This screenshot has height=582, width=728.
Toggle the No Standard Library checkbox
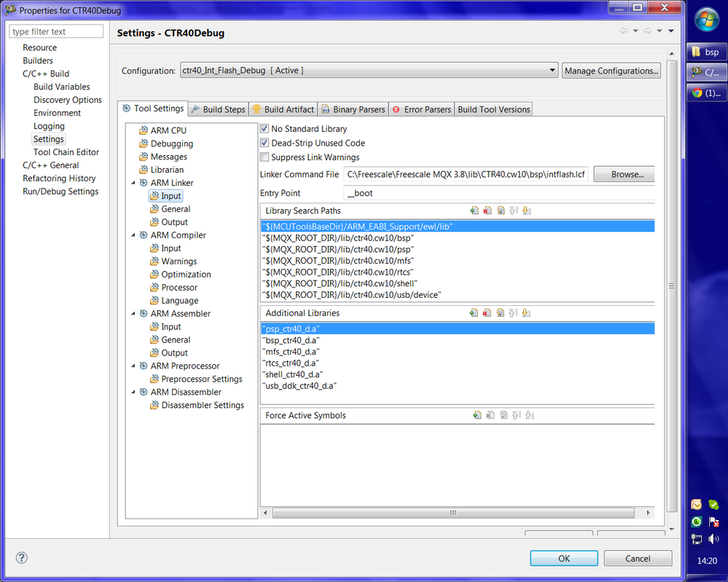[x=265, y=128]
